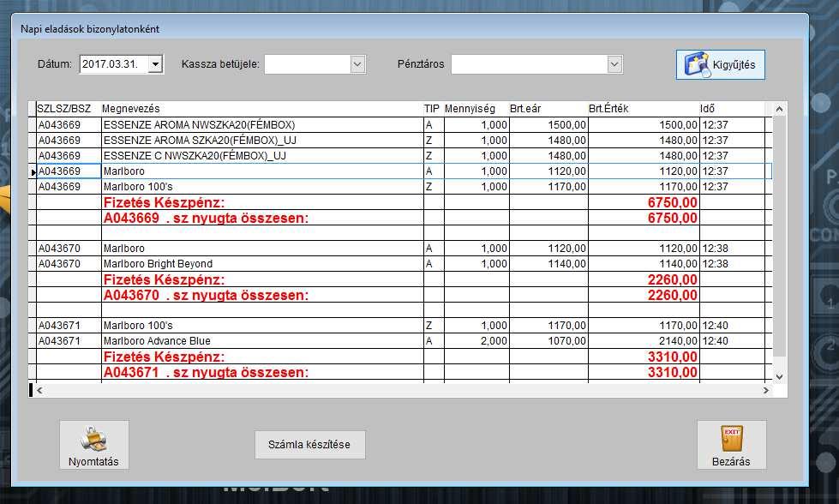
Task: Click the SZLSZ/BSZ column header
Action: click(x=68, y=109)
